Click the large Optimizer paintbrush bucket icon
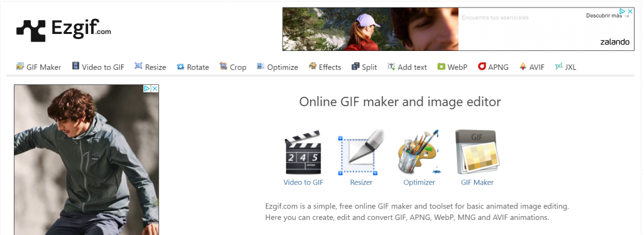 [x=419, y=152]
